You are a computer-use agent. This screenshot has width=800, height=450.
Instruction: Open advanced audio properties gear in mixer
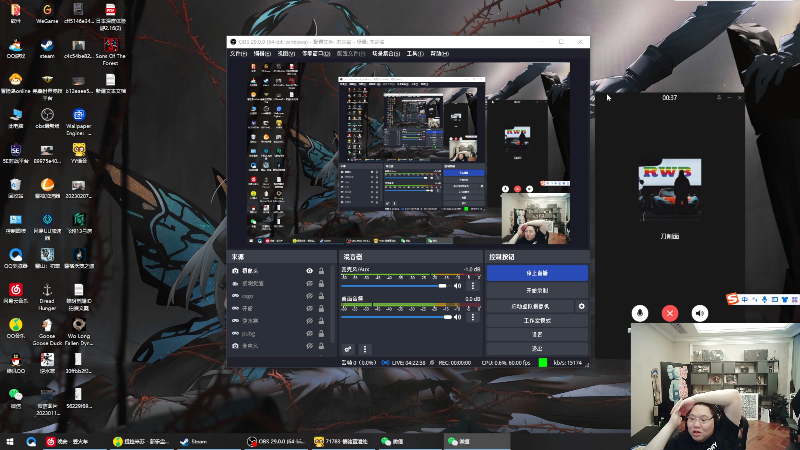(347, 349)
